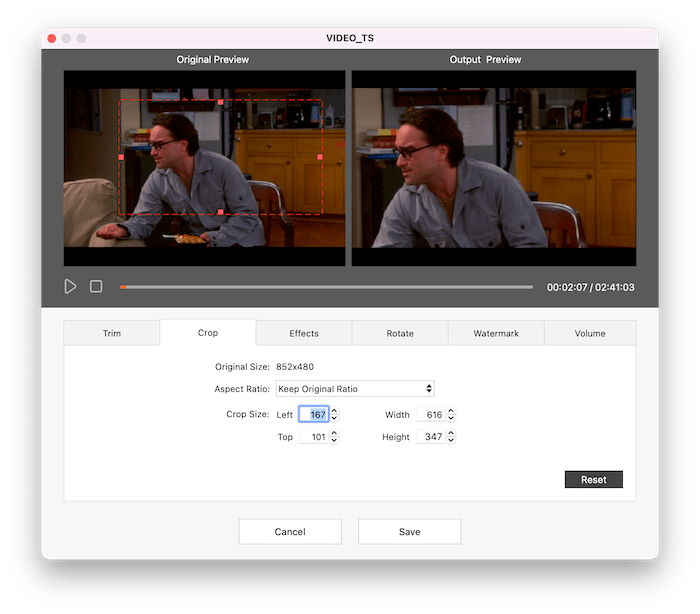Click the right-side crop handle
The width and height of the screenshot is (700, 614).
[x=320, y=157]
